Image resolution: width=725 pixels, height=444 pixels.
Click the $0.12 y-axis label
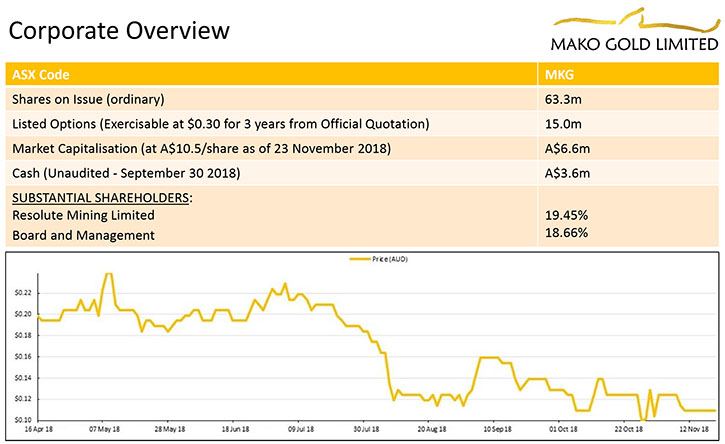[23, 399]
